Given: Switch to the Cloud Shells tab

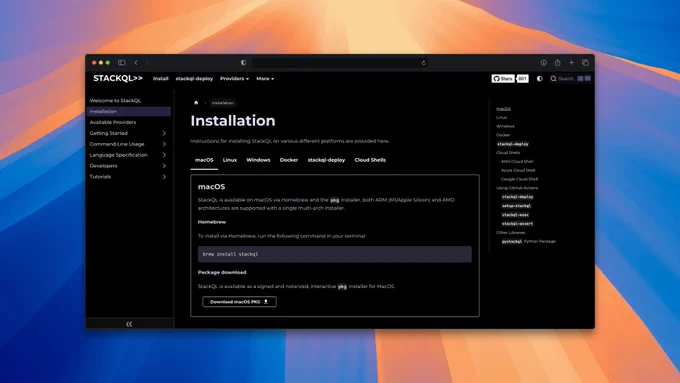Looking at the screenshot, I should pyautogui.click(x=370, y=160).
